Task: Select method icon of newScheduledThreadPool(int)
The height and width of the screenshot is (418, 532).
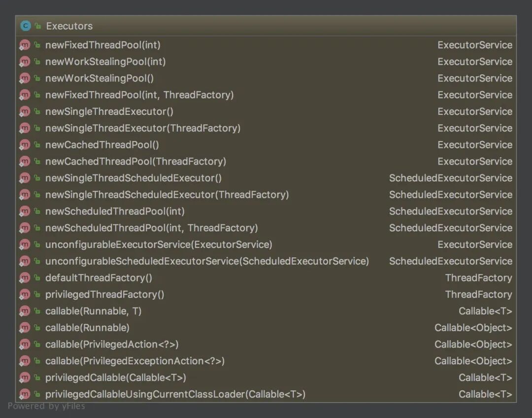Action: [25, 211]
